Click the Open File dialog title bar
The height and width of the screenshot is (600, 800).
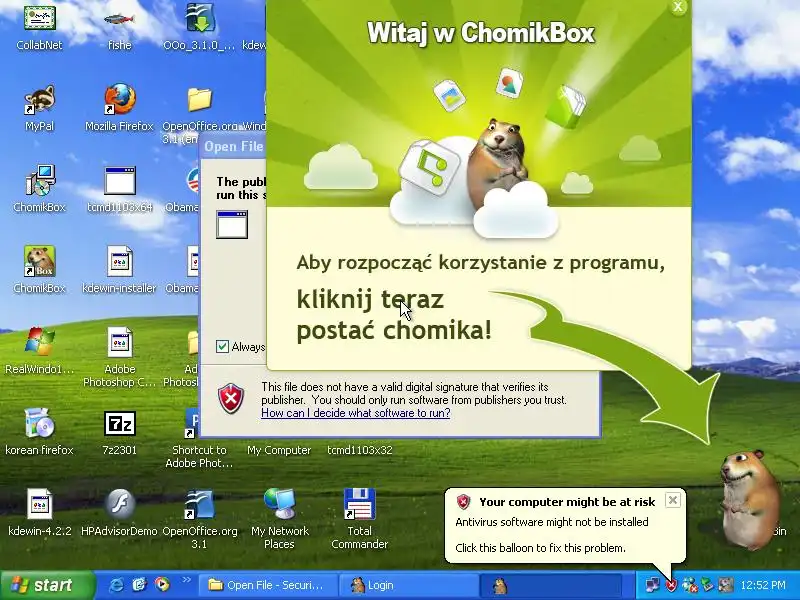pyautogui.click(x=233, y=146)
